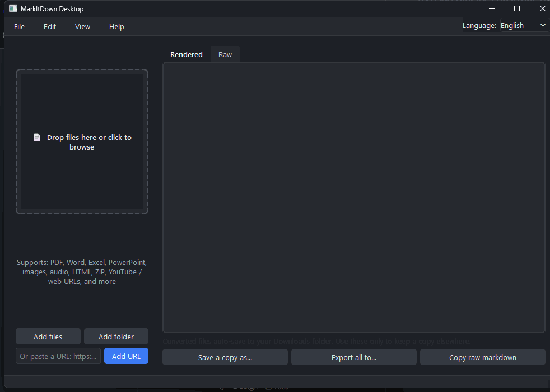
Task: Click the document icon in the drop zone
Action: [x=37, y=137]
